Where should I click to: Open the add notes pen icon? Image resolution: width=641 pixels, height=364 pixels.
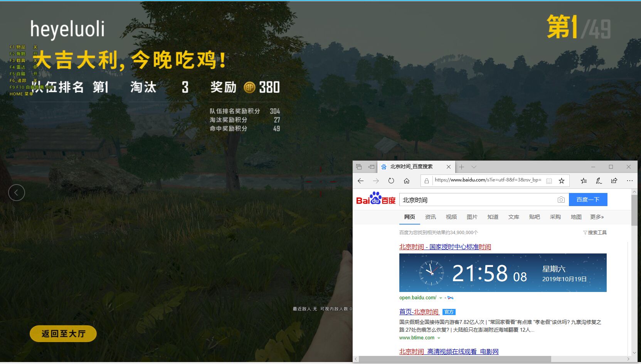599,181
